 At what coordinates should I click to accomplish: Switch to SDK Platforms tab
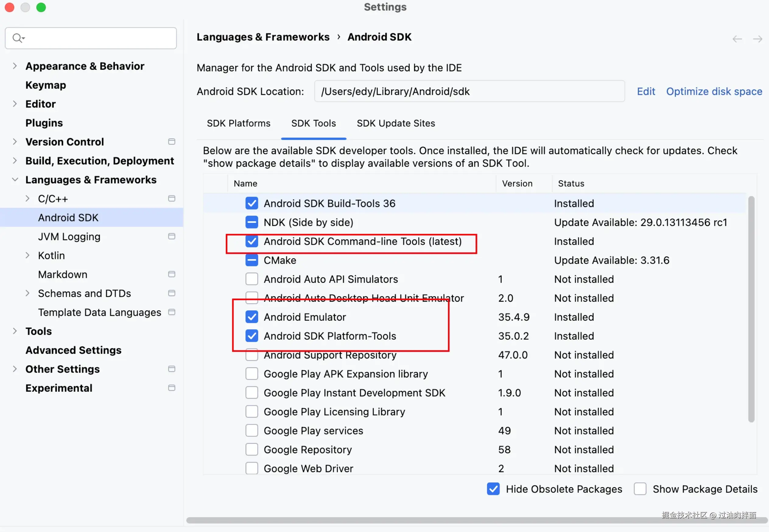point(238,123)
